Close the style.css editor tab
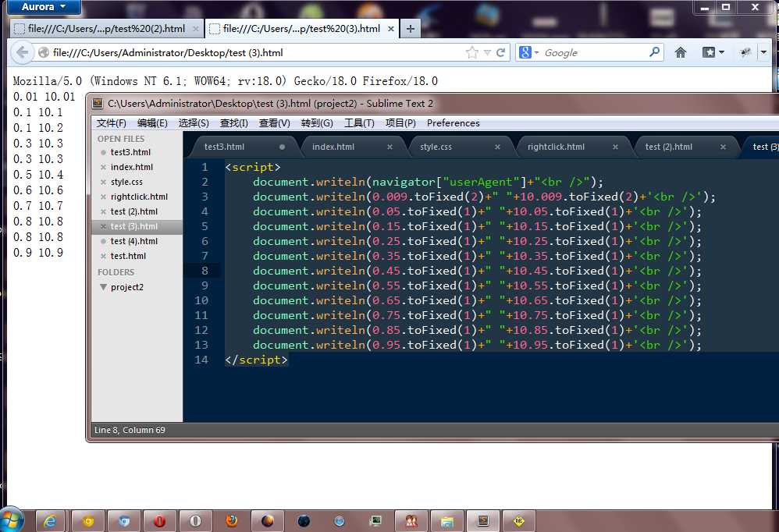The height and width of the screenshot is (532, 779). (x=497, y=147)
